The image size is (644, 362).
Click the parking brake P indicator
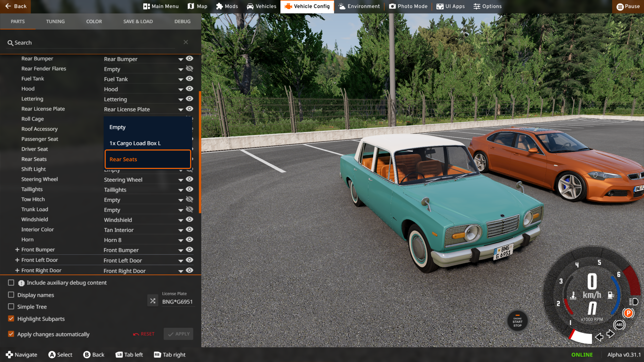628,313
